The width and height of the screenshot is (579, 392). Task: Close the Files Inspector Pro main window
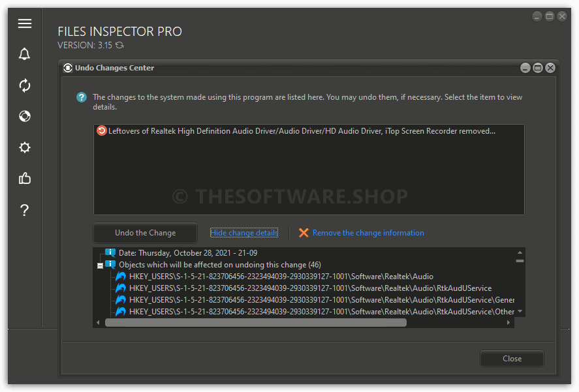click(x=562, y=16)
